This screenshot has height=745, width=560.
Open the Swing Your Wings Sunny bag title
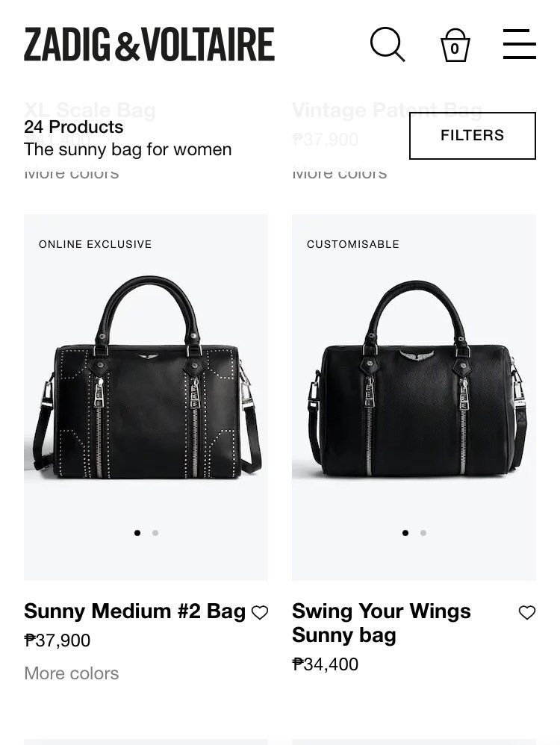pyautogui.click(x=382, y=623)
